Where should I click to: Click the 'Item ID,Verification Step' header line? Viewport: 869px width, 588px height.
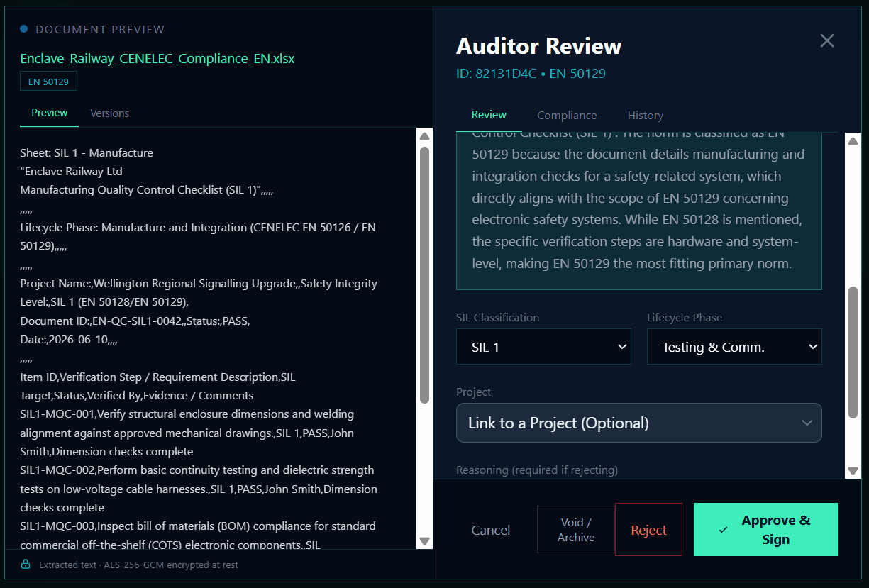[x=157, y=386]
